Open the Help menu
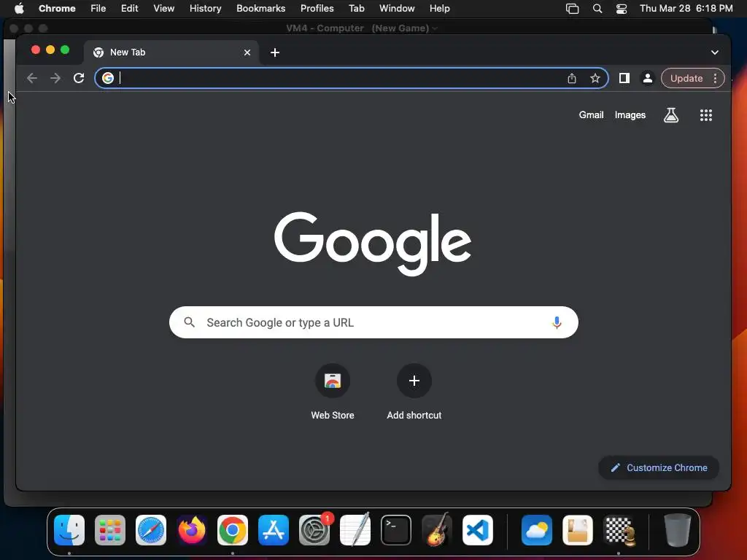 439,9
